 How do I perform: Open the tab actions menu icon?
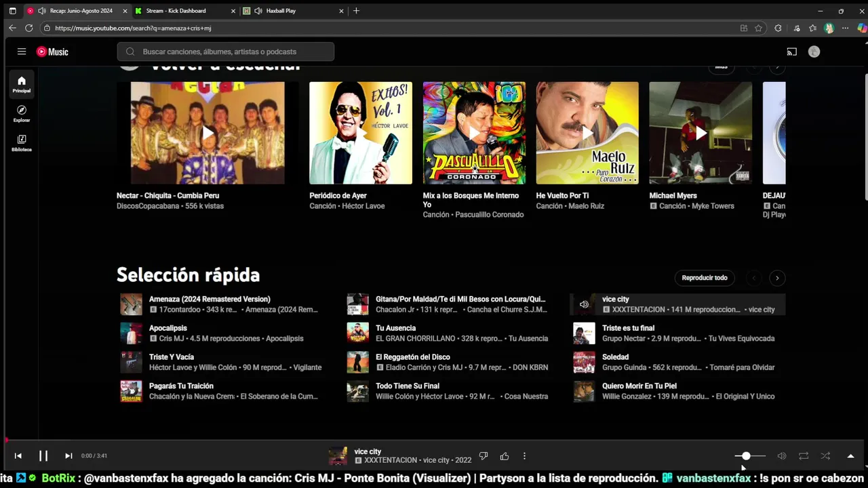tap(12, 11)
